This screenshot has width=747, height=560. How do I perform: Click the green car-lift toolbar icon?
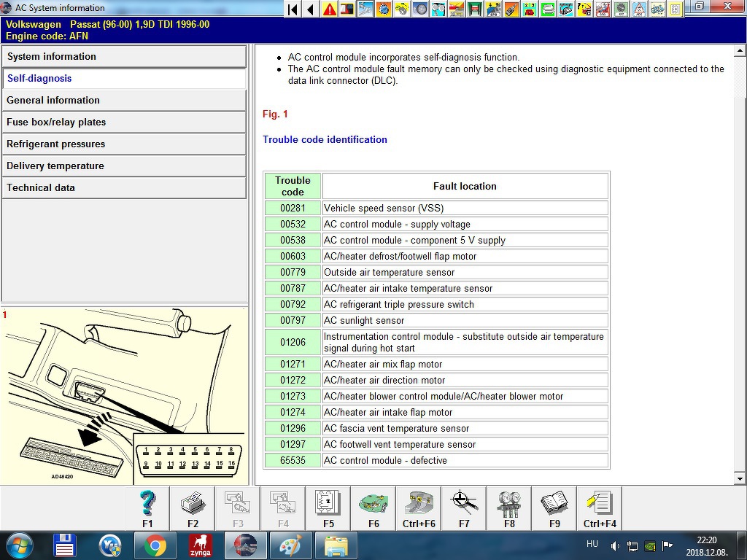coord(475,9)
